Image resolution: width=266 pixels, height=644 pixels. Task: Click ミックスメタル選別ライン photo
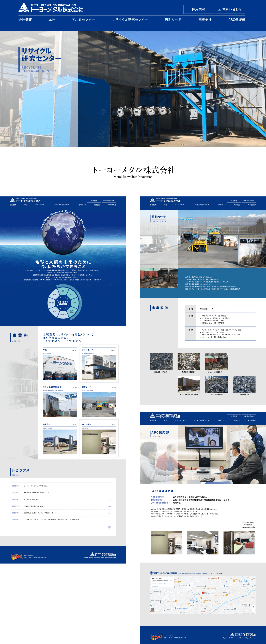click(x=216, y=362)
